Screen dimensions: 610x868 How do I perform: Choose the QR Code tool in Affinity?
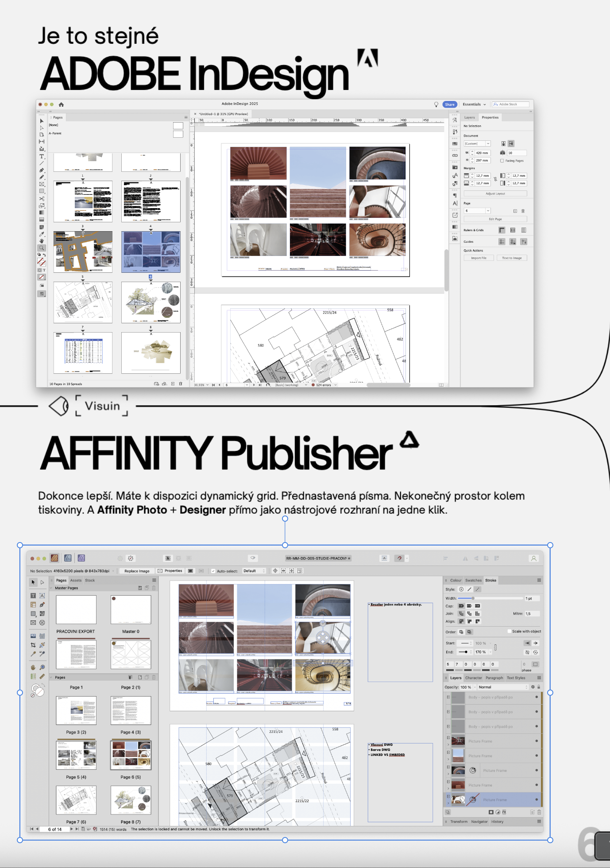pyautogui.click(x=42, y=613)
